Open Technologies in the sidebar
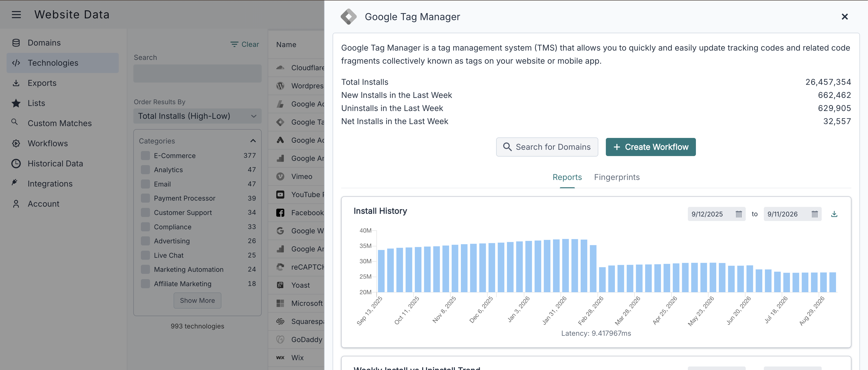Screen dimensions: 868x370 pos(63,63)
